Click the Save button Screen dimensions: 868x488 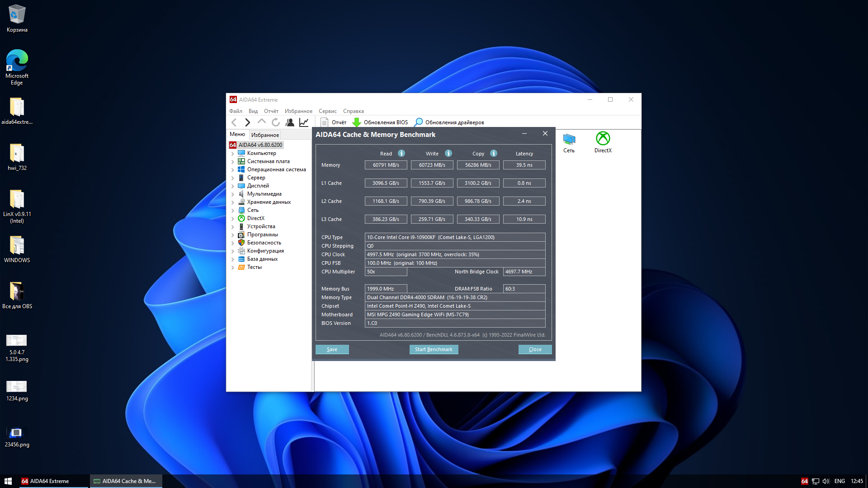coord(332,349)
